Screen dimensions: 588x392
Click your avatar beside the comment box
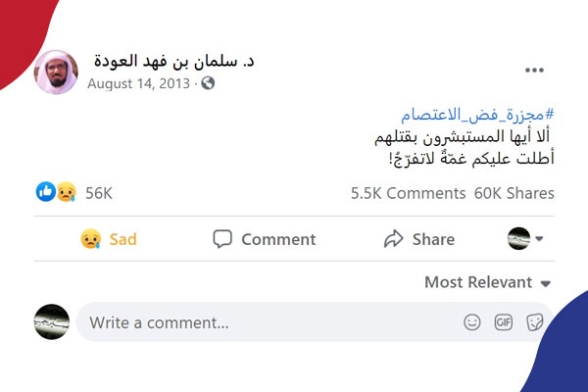(x=51, y=321)
